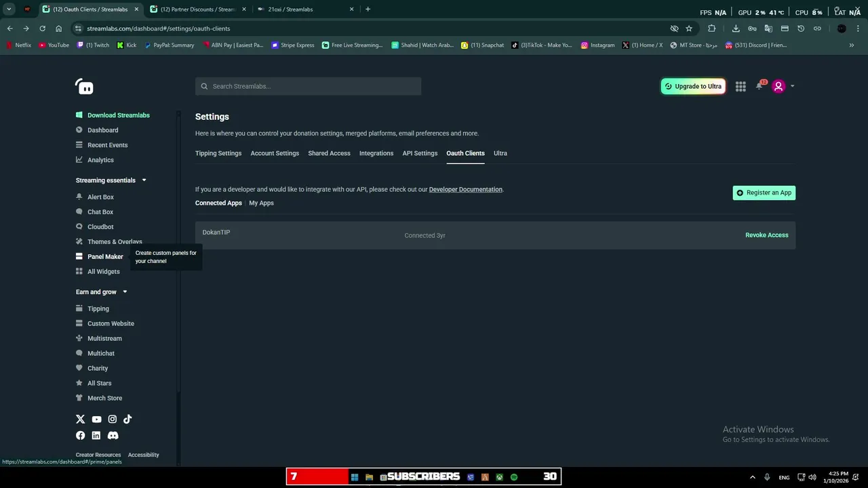
Task: Reload the page in browser toolbar
Action: (42, 28)
